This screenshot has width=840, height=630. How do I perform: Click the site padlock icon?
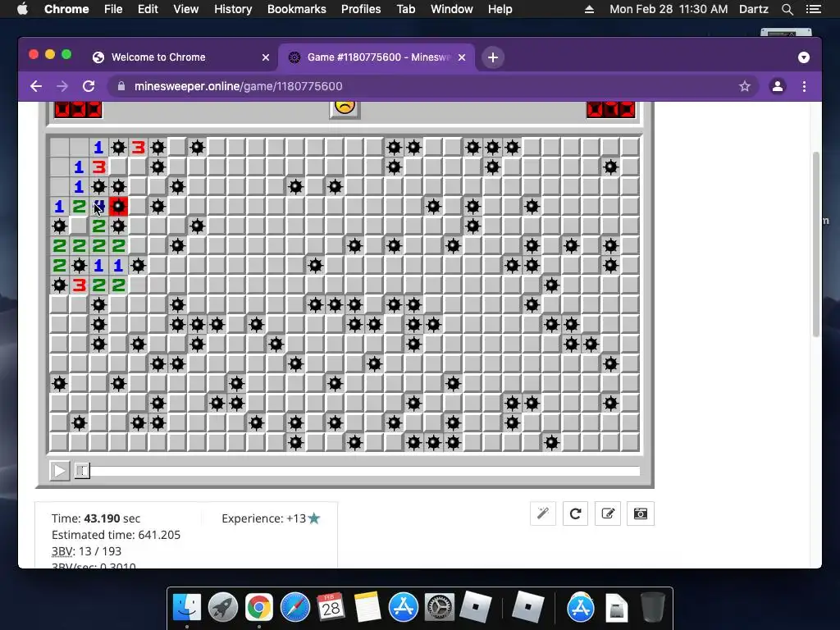(121, 86)
